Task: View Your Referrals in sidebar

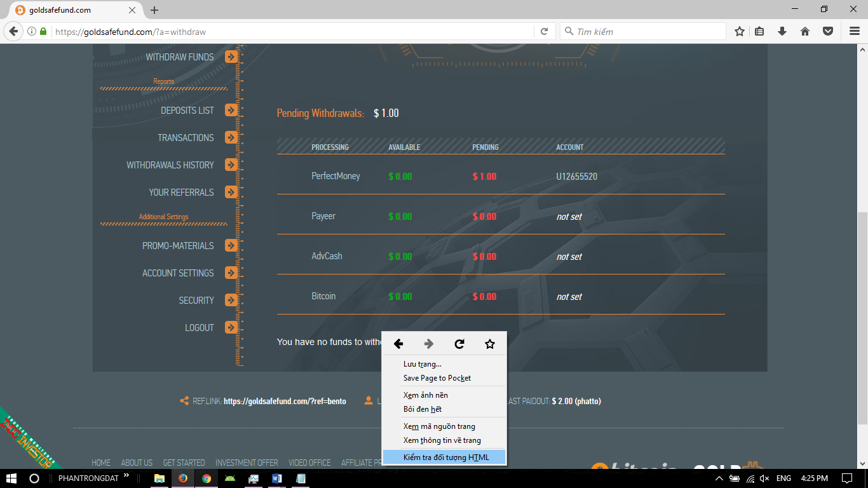Action: [x=181, y=193]
